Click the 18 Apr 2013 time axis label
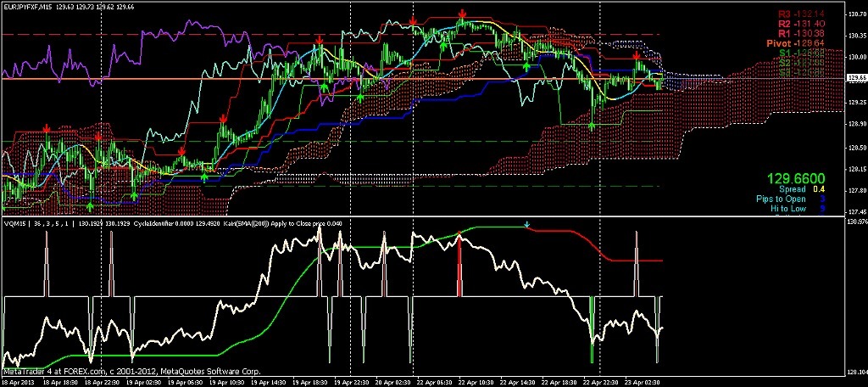Viewport: 868px width, 387px height. click(x=18, y=383)
